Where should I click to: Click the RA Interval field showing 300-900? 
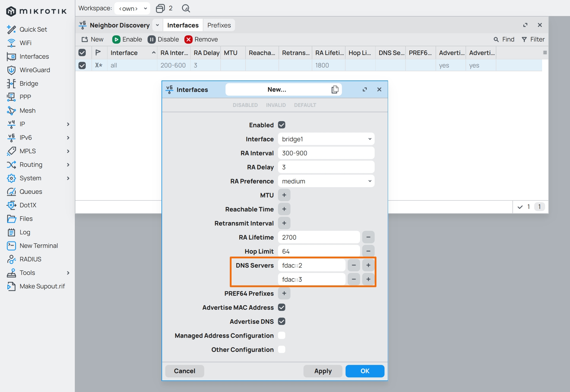coord(326,153)
